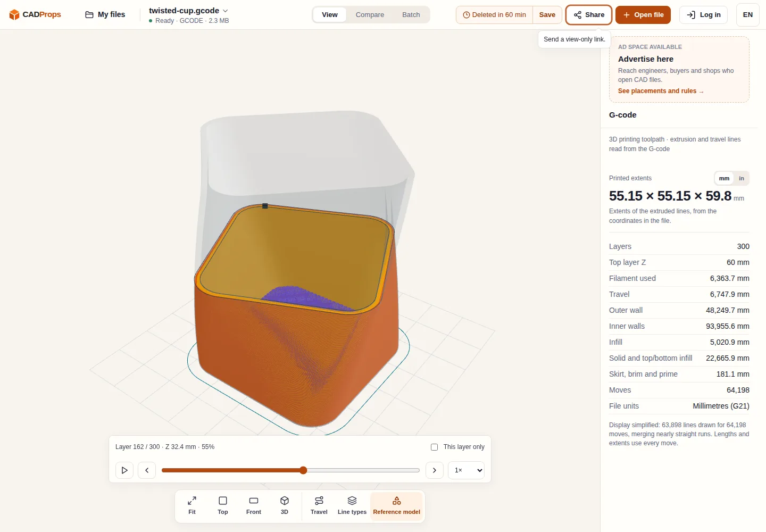766x532 pixels.
Task: Click the Filament used value 6,363.7 mm
Action: (730, 278)
